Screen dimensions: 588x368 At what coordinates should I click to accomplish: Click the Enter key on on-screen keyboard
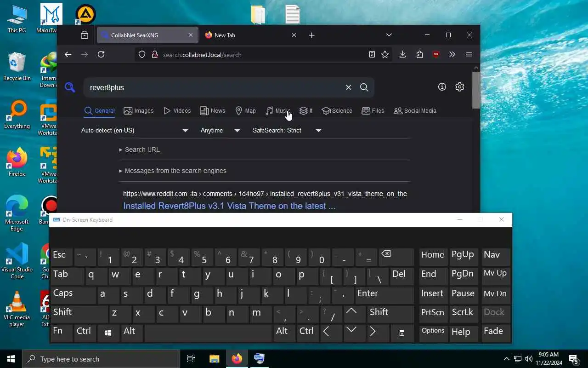point(384,295)
